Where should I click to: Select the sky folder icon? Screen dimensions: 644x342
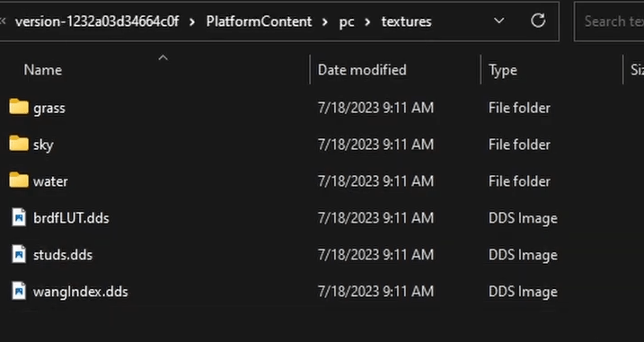(x=19, y=144)
